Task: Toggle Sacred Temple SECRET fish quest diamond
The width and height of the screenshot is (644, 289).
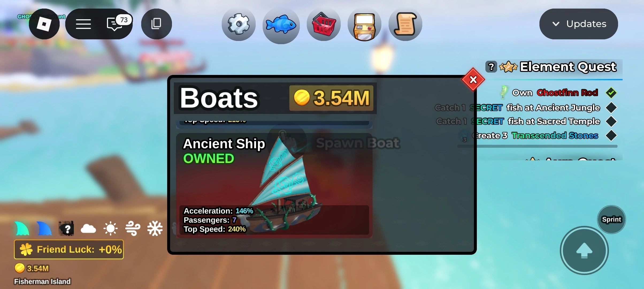Action: coord(611,121)
